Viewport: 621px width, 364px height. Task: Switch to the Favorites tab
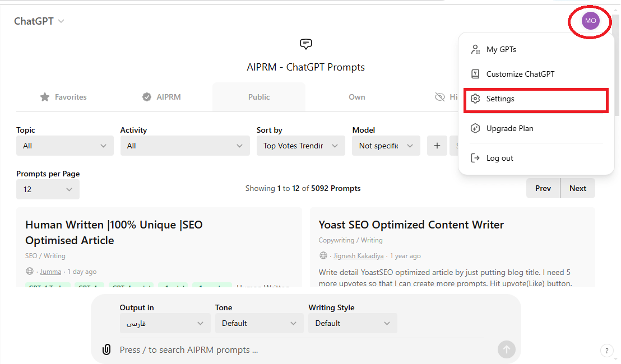point(63,97)
